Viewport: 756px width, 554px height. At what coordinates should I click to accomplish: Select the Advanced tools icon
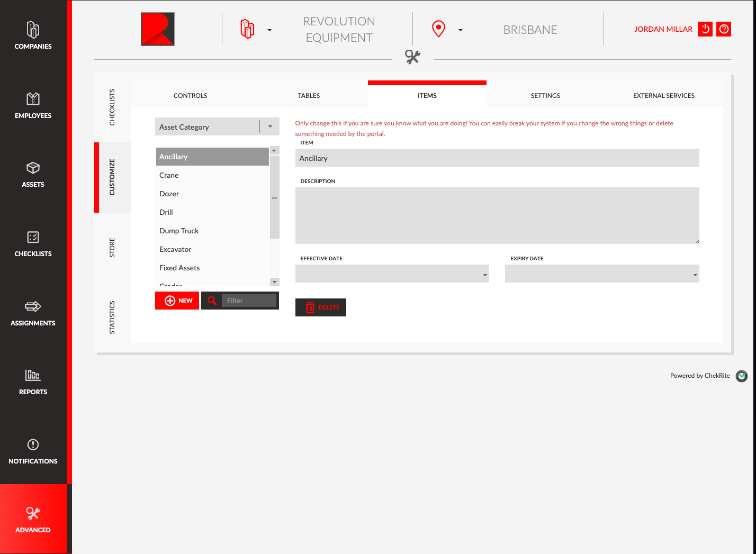[33, 513]
